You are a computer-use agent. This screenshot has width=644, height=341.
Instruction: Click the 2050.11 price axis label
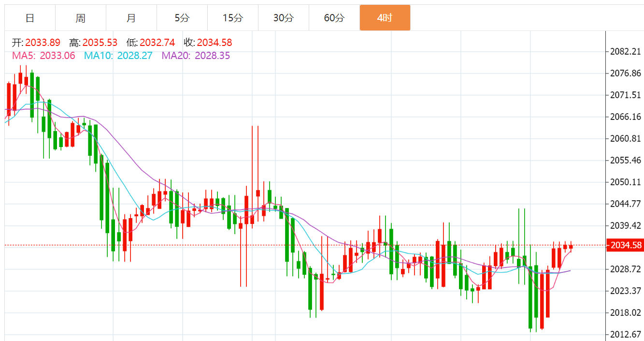tap(626, 182)
